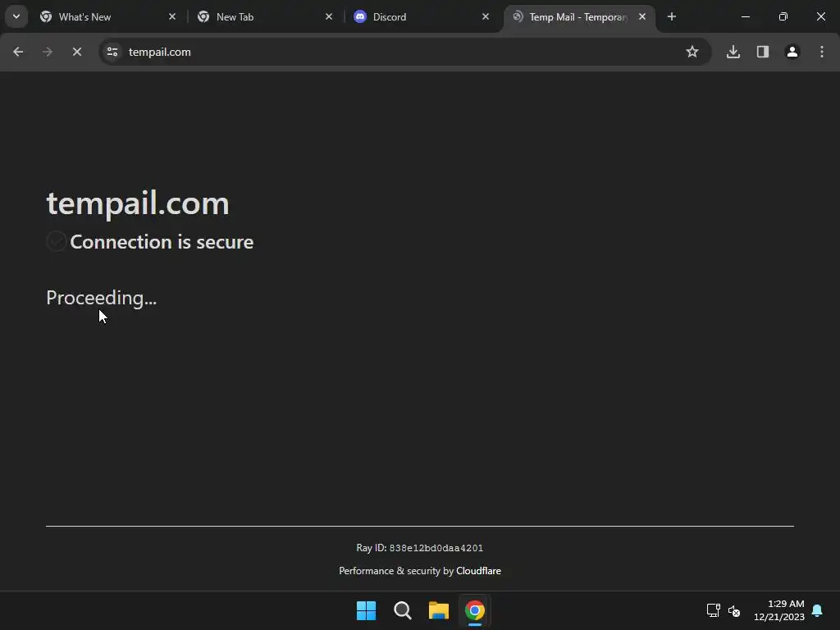Click the tempail.com heading
840x630 pixels.
pos(138,203)
